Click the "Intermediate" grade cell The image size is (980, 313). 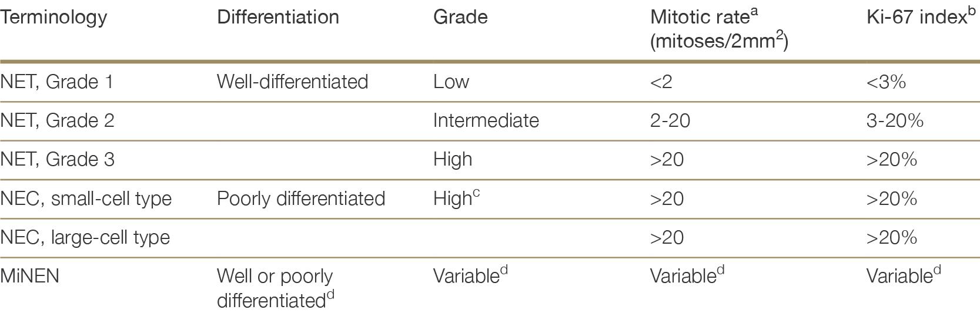(x=486, y=120)
